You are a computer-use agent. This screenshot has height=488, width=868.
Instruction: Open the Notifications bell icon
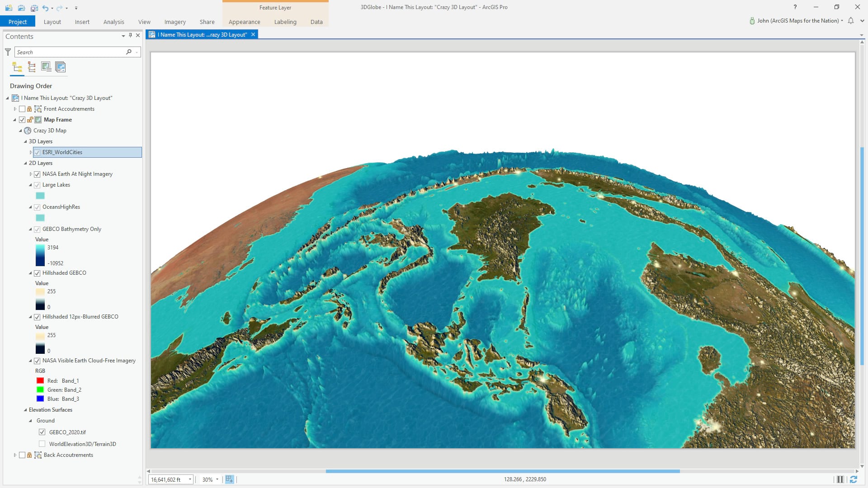[x=851, y=21]
